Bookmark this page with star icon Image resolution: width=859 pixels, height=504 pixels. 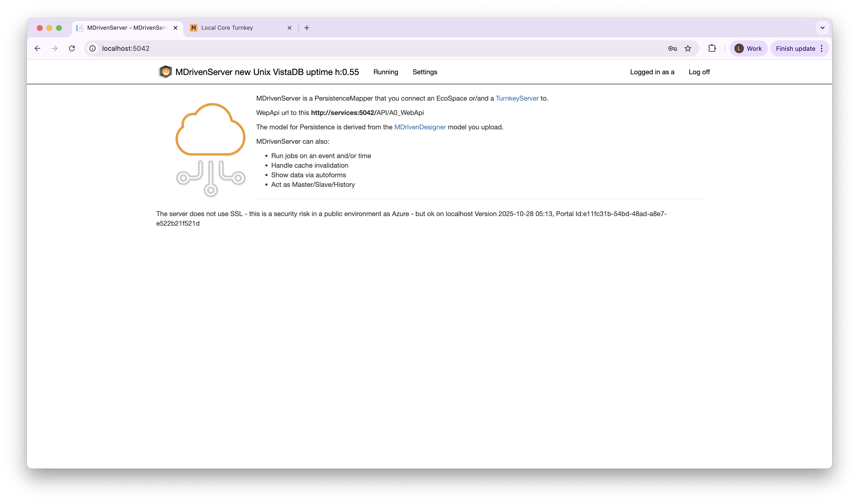click(x=688, y=48)
